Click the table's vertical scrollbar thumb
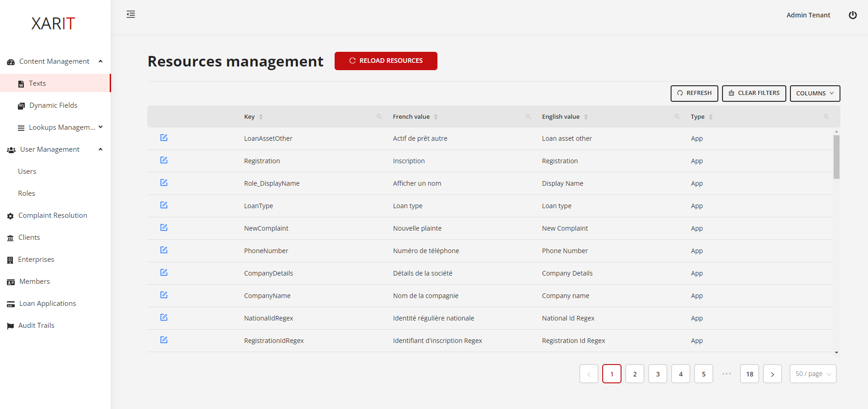 [x=836, y=156]
